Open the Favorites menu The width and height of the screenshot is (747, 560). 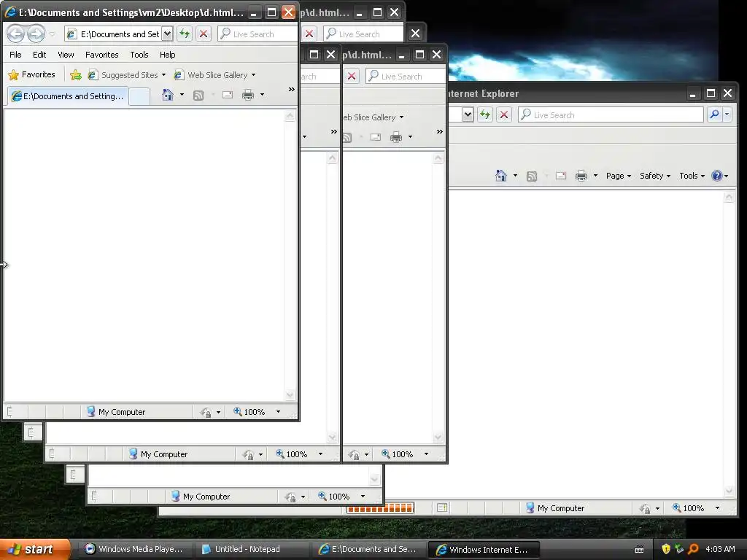101,55
